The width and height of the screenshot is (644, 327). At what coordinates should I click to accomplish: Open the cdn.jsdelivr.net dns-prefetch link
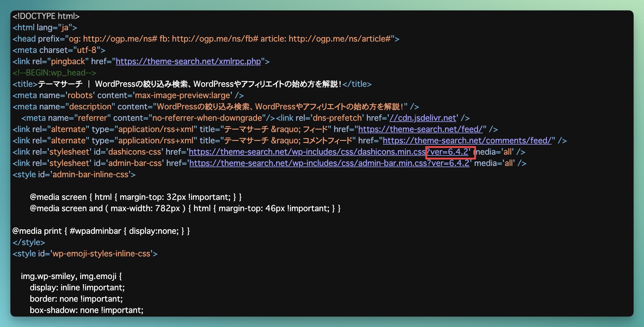pyautogui.click(x=423, y=118)
